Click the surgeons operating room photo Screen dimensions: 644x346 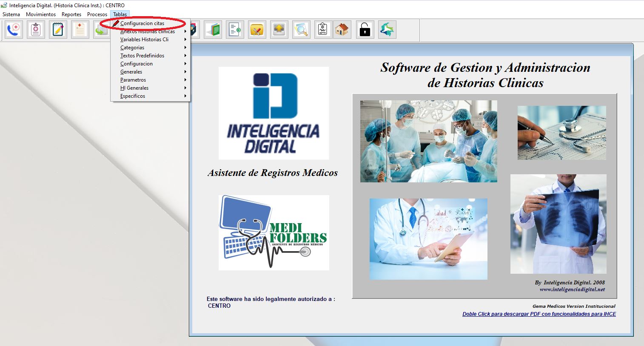coord(429,141)
